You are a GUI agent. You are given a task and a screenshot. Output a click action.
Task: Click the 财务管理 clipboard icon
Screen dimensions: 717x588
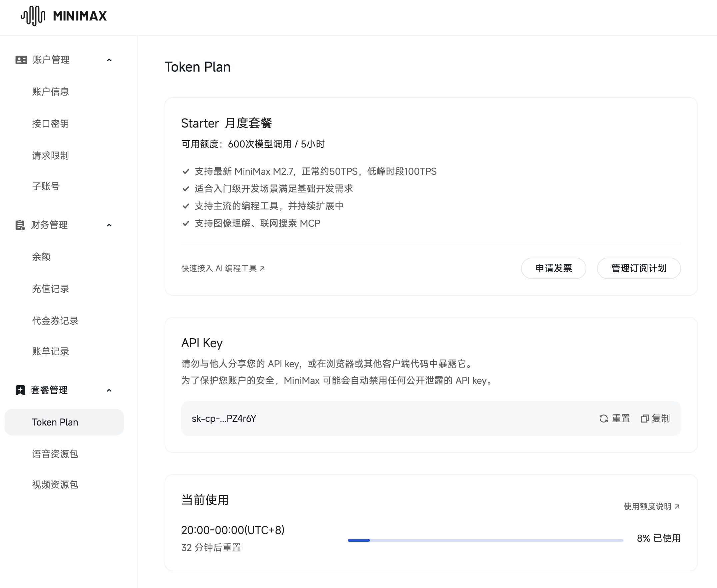20,225
